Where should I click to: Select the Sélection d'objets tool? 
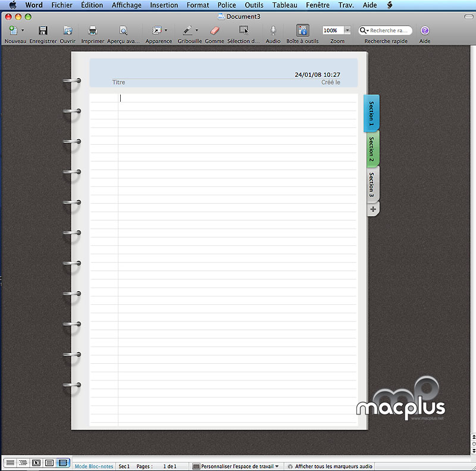243,30
